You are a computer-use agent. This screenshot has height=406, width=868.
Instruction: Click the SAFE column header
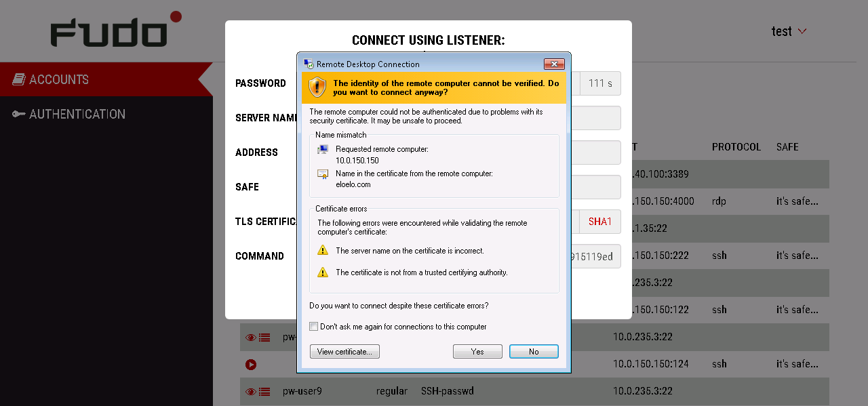[787, 147]
